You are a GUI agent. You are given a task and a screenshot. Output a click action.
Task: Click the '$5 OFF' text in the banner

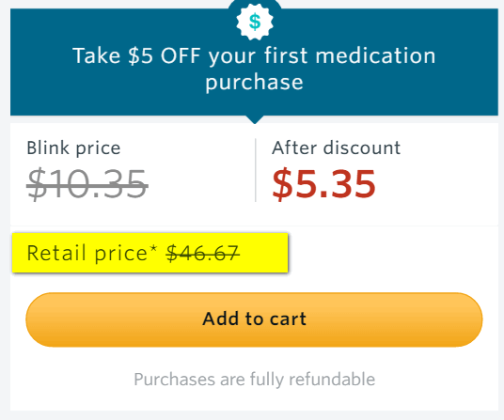point(165,55)
